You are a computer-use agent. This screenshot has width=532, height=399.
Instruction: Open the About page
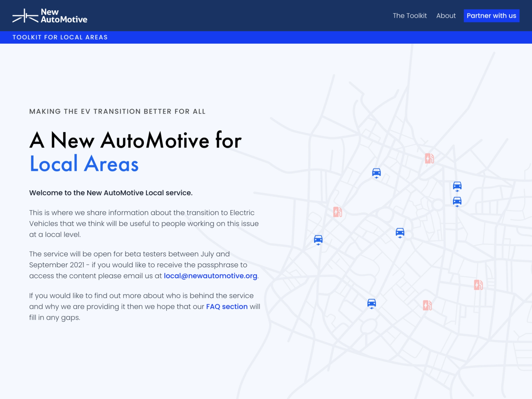pyautogui.click(x=446, y=16)
